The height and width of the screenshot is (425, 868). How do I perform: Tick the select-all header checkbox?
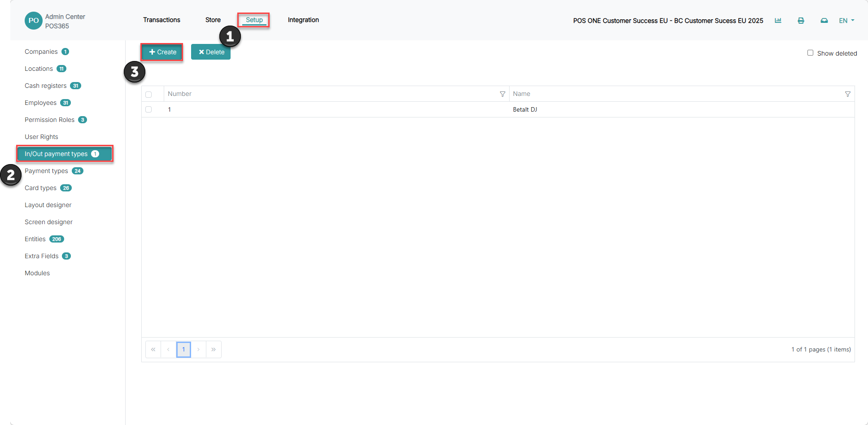[148, 94]
